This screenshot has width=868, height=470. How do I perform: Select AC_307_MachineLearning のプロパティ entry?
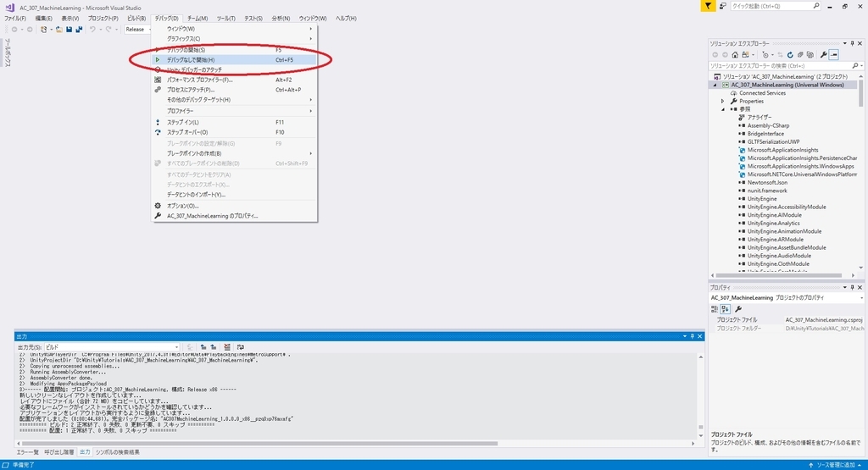pos(235,216)
